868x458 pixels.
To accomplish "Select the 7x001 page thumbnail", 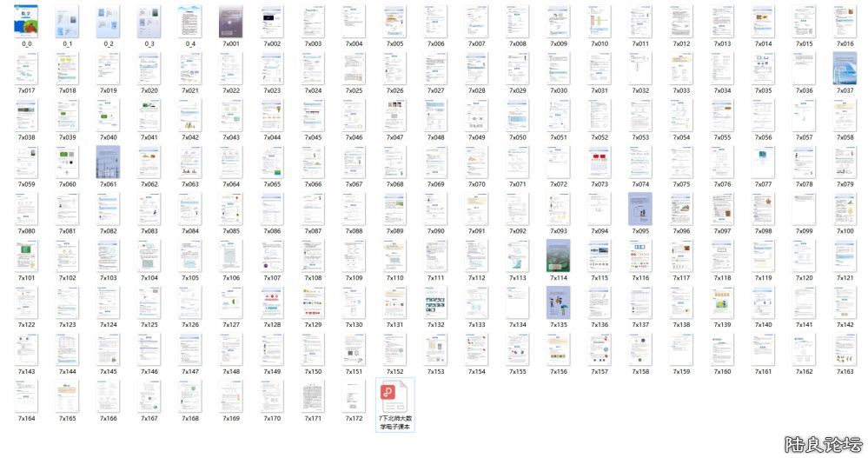I will click(231, 21).
